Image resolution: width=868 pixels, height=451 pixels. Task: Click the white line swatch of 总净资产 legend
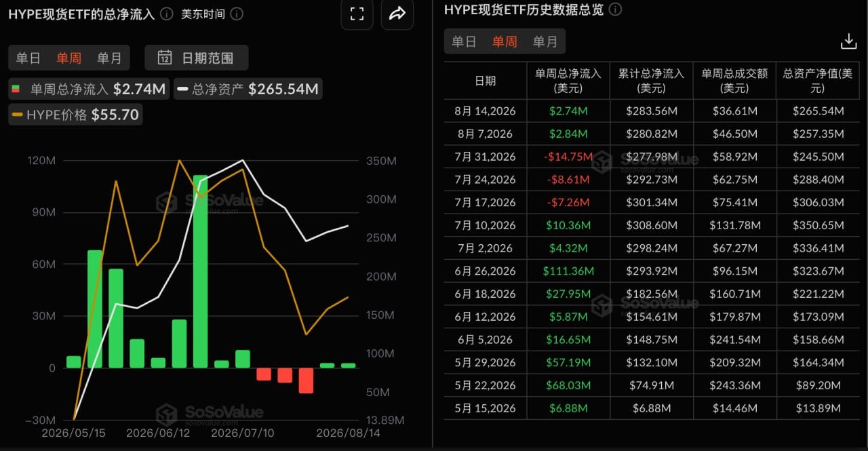(182, 89)
